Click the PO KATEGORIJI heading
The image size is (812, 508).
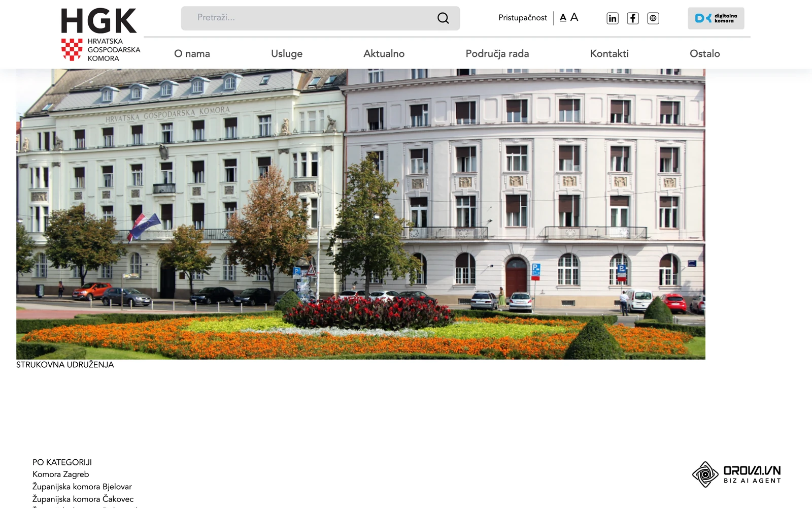62,462
